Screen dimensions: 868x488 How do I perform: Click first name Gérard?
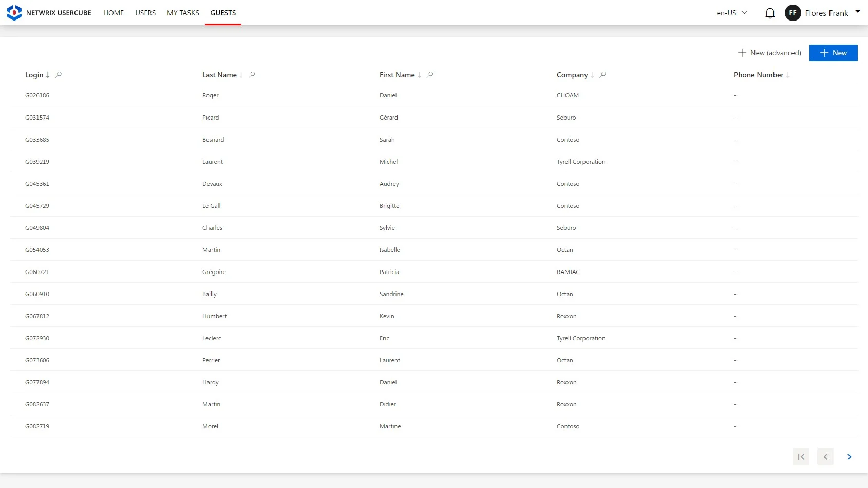coord(389,118)
